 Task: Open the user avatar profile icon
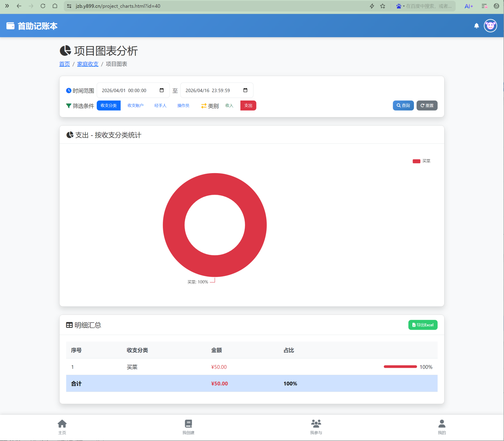click(490, 26)
